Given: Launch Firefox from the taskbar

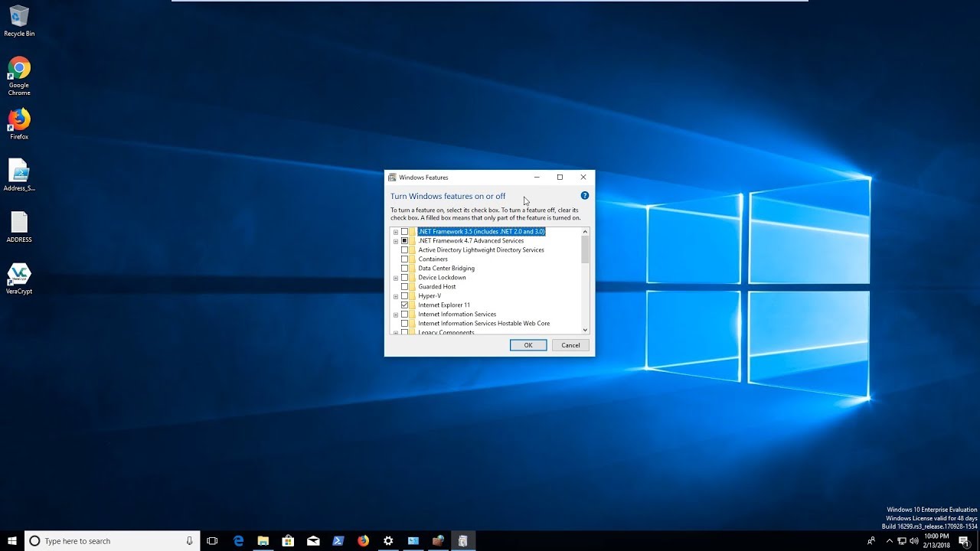Looking at the screenshot, I should 363,541.
